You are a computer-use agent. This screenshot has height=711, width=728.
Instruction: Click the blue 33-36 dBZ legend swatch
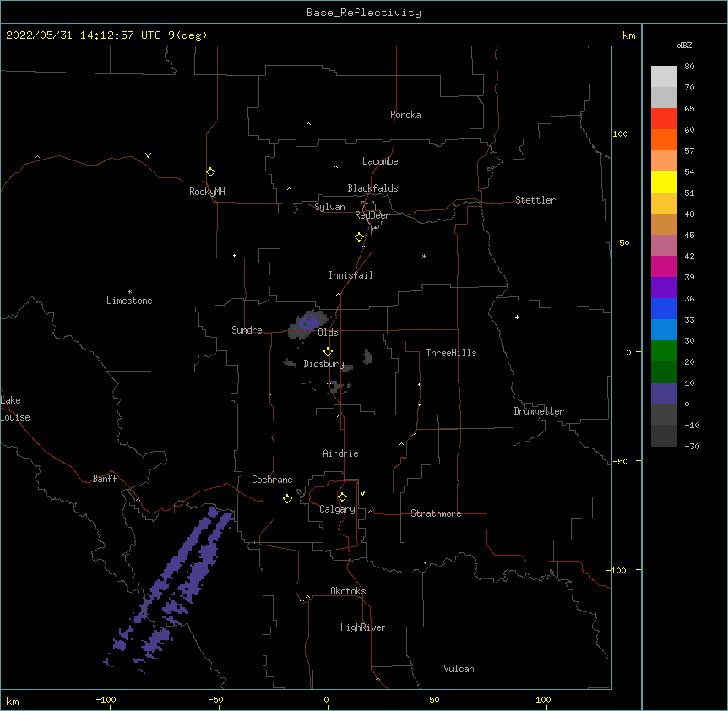point(664,309)
